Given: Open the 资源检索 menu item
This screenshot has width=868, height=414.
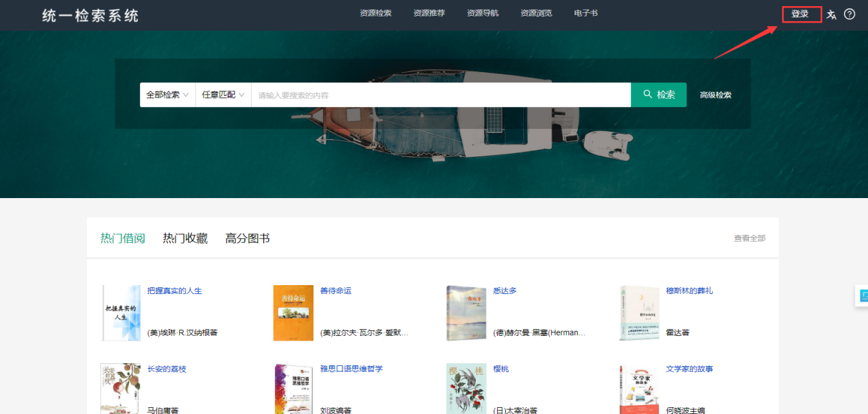Looking at the screenshot, I should [x=376, y=13].
